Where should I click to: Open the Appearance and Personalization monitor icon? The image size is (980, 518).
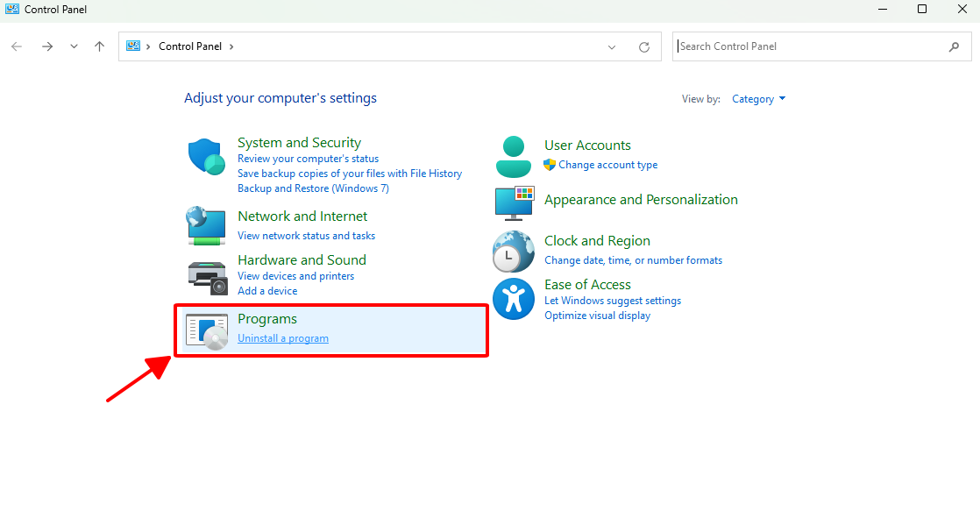coord(513,202)
